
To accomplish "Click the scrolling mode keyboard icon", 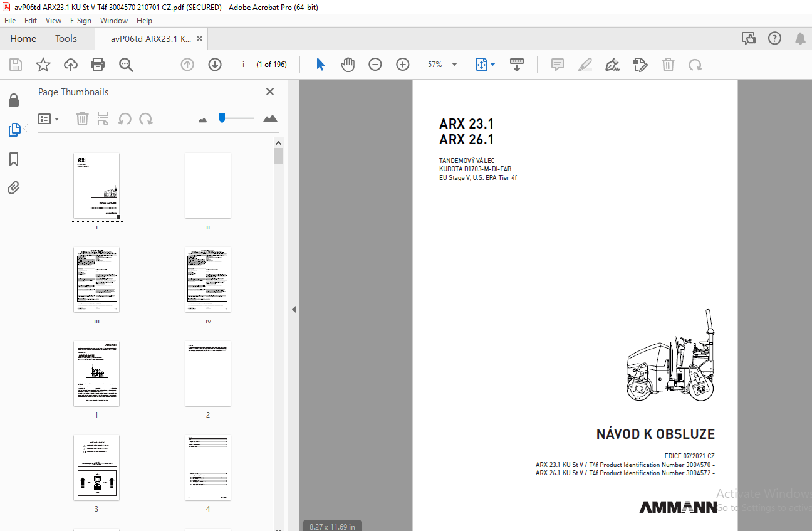I will (x=517, y=65).
